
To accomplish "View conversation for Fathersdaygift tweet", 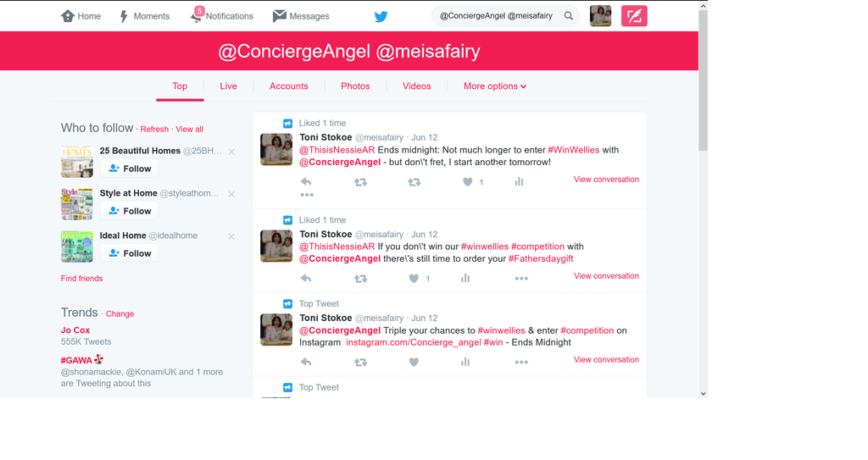I will tap(606, 275).
